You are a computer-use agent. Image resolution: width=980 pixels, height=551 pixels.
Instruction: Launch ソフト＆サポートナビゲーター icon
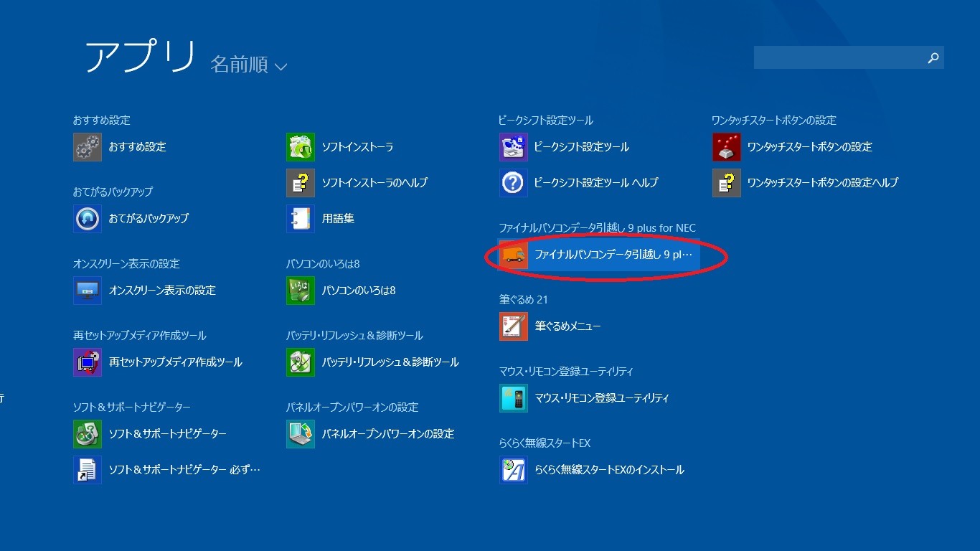point(88,434)
